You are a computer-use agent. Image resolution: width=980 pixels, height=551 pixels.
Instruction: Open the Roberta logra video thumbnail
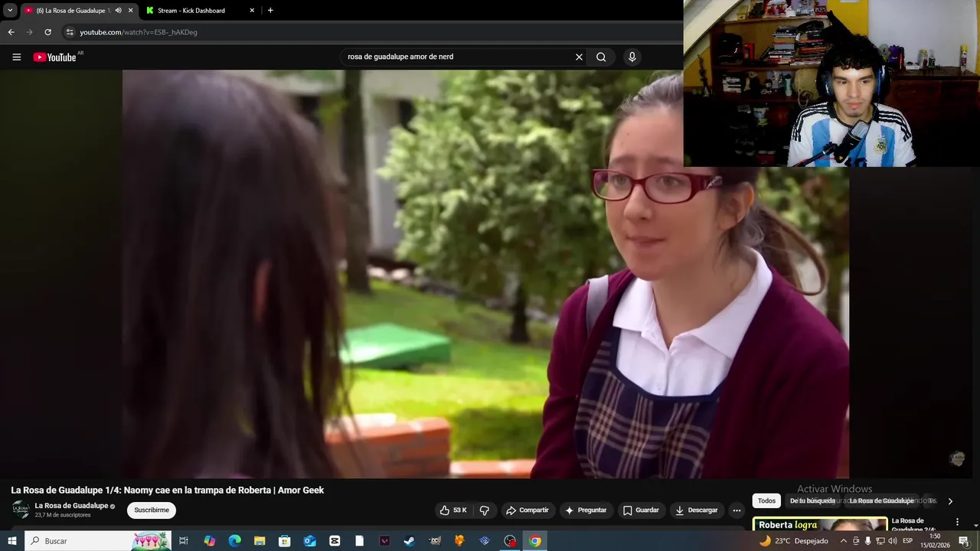(x=819, y=525)
